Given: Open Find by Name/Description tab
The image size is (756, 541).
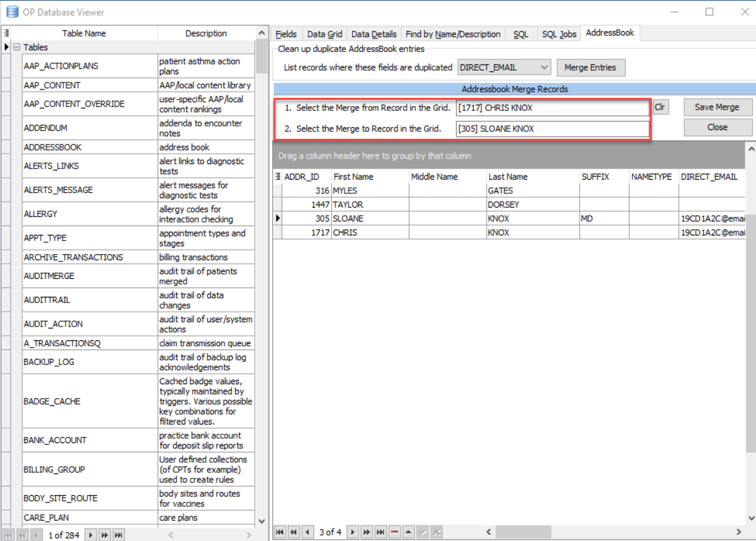Looking at the screenshot, I should coord(453,34).
